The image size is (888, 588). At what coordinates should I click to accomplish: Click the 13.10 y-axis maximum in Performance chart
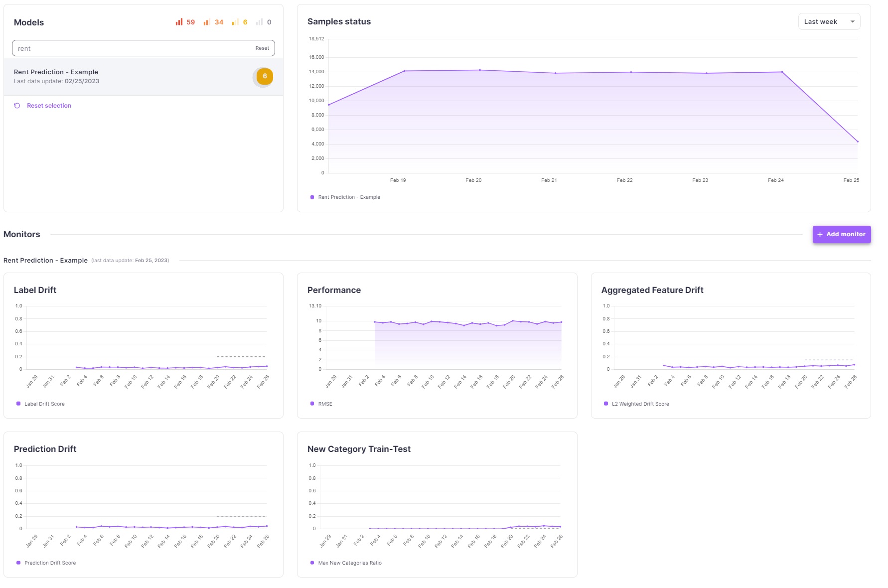pos(315,306)
